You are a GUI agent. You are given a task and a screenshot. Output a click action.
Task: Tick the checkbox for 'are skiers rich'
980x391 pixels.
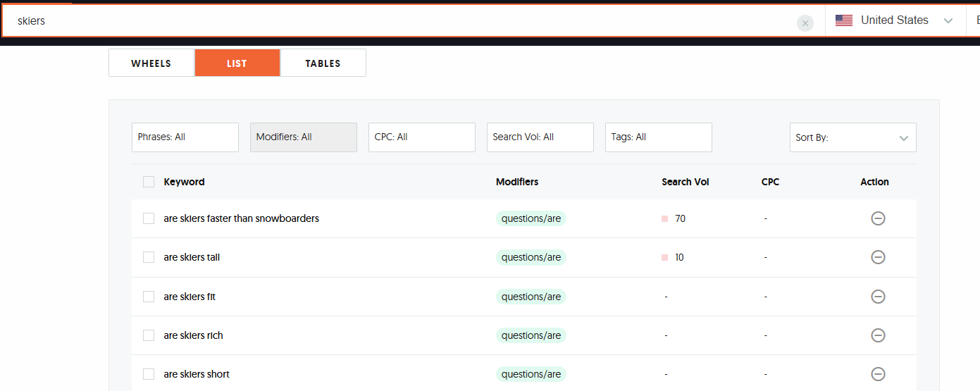point(149,335)
